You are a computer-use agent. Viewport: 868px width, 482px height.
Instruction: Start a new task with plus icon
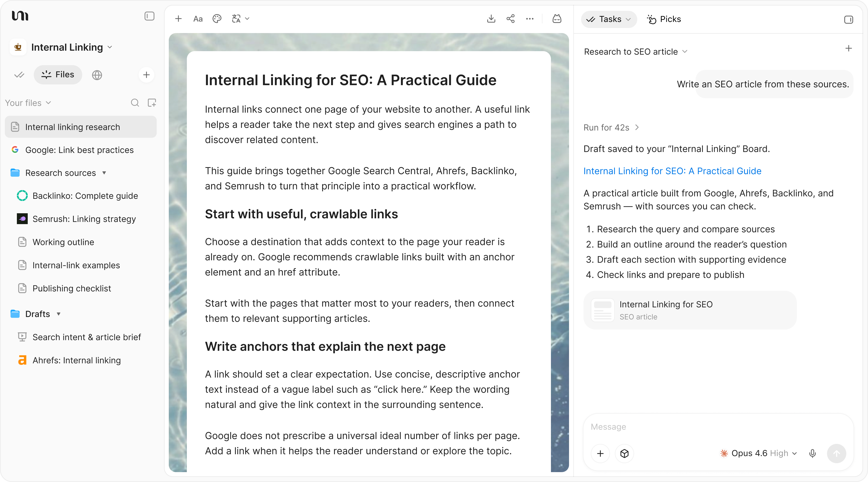(848, 48)
